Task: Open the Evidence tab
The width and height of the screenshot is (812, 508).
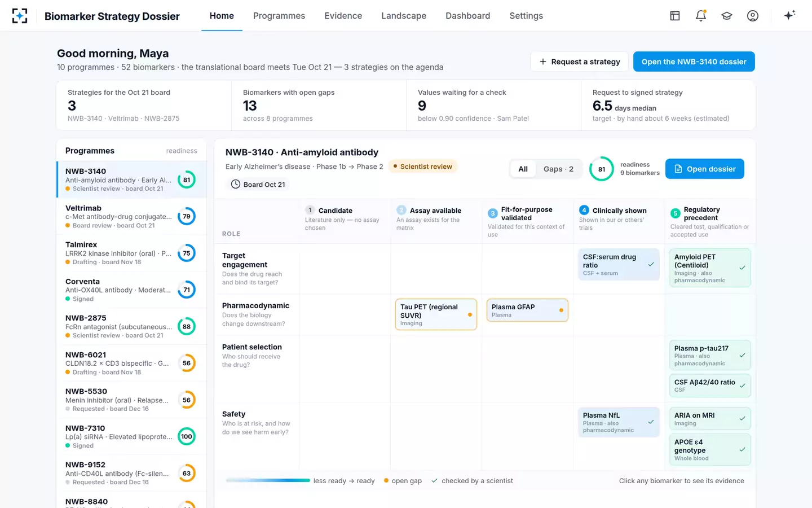Action: pos(343,16)
